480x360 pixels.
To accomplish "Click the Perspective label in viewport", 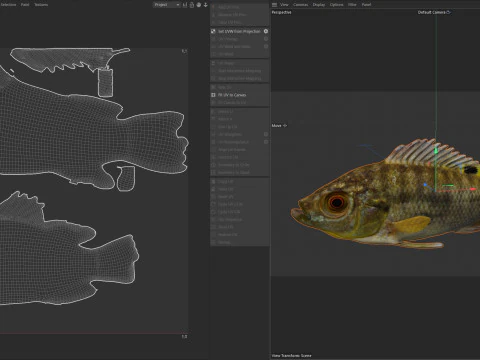I will (282, 12).
